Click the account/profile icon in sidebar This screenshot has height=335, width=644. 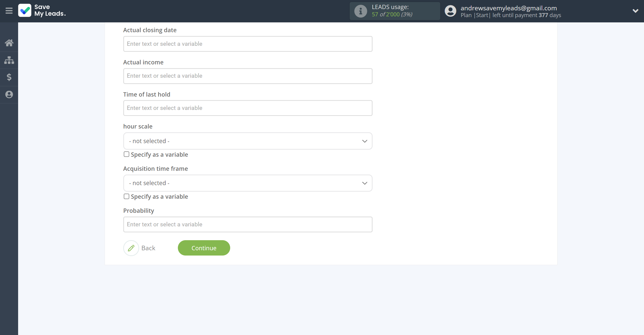(9, 95)
